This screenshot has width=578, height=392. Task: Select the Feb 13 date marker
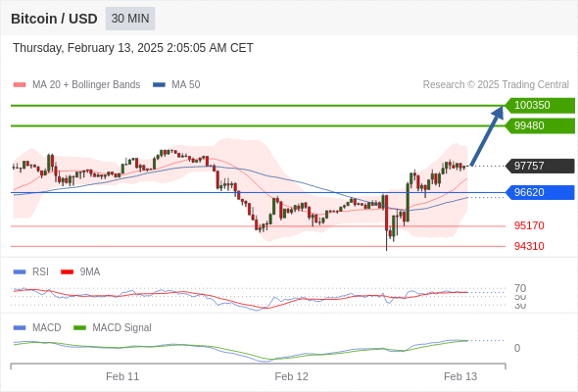(460, 376)
